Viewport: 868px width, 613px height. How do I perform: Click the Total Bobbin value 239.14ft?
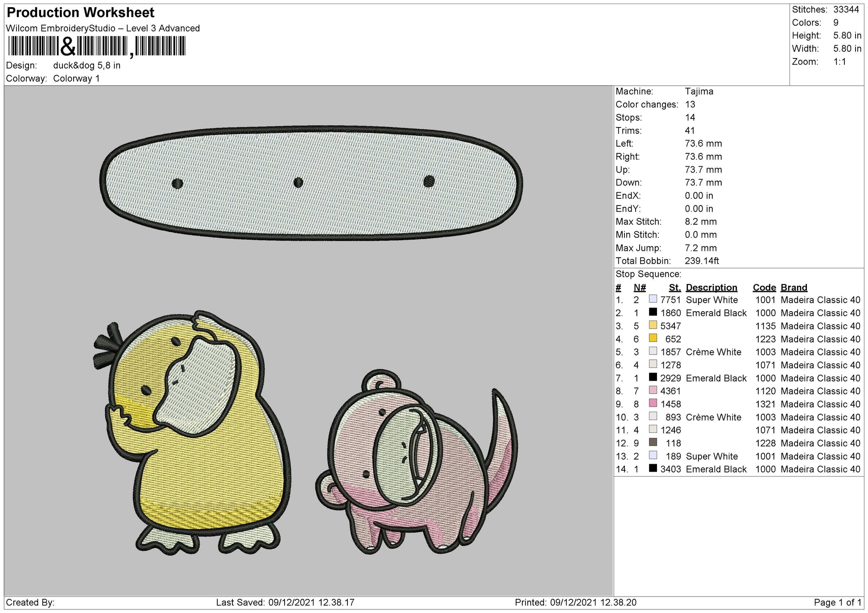[702, 261]
